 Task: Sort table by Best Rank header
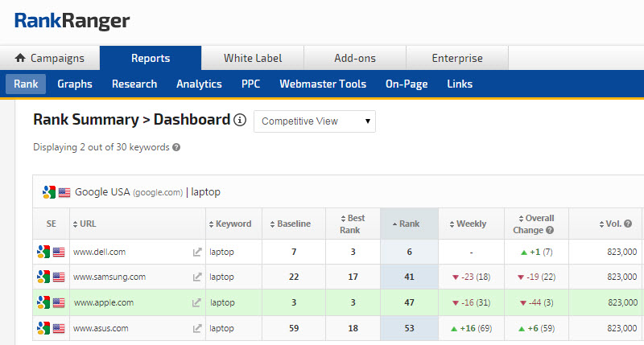(351, 224)
